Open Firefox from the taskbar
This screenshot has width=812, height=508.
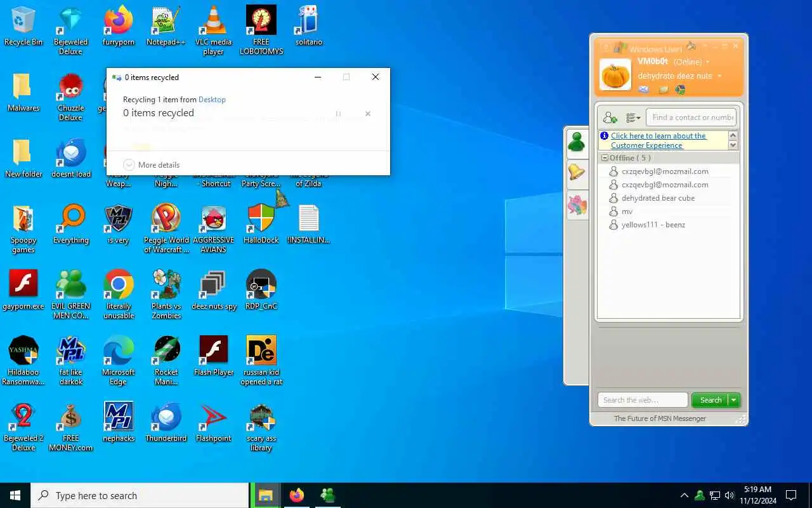pyautogui.click(x=296, y=495)
